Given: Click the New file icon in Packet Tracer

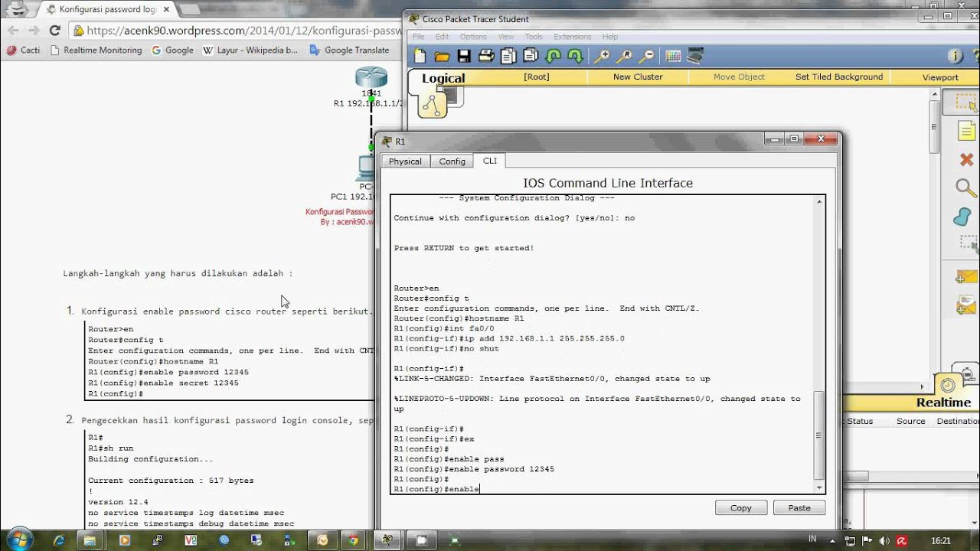Looking at the screenshot, I should (x=420, y=56).
